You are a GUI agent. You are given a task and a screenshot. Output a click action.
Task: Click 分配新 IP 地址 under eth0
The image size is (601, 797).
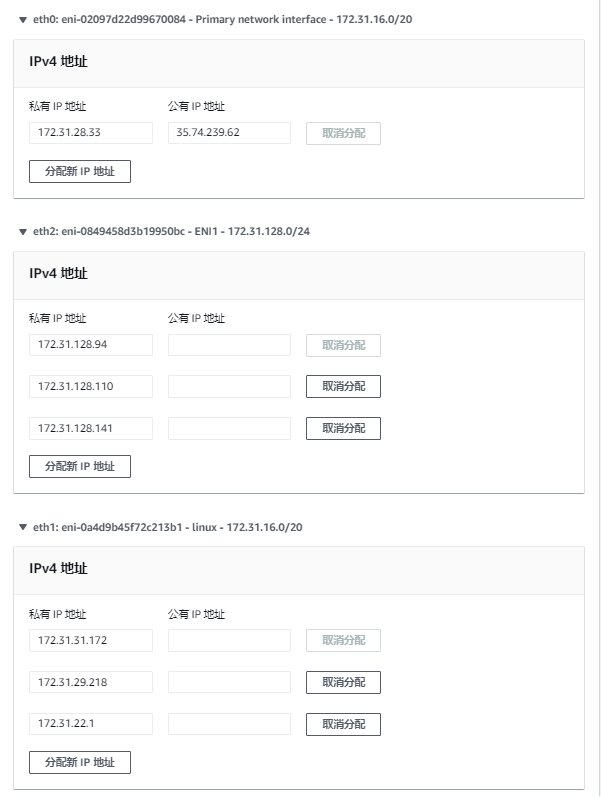pos(80,171)
